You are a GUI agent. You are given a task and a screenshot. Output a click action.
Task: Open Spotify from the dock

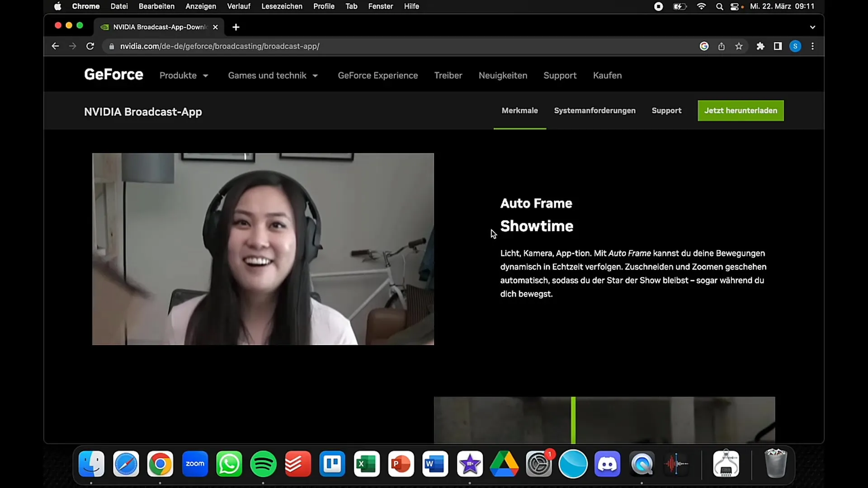tap(264, 464)
